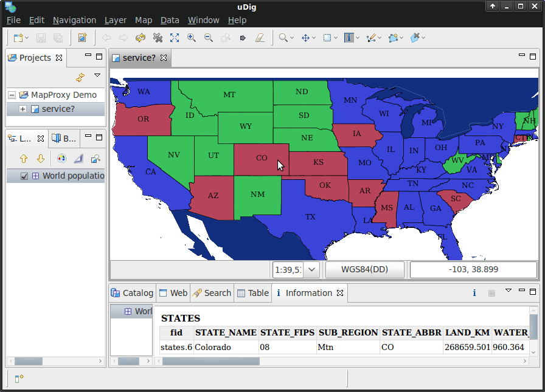
Task: Collapse the MapProxy Demo project node
Action: coord(12,95)
